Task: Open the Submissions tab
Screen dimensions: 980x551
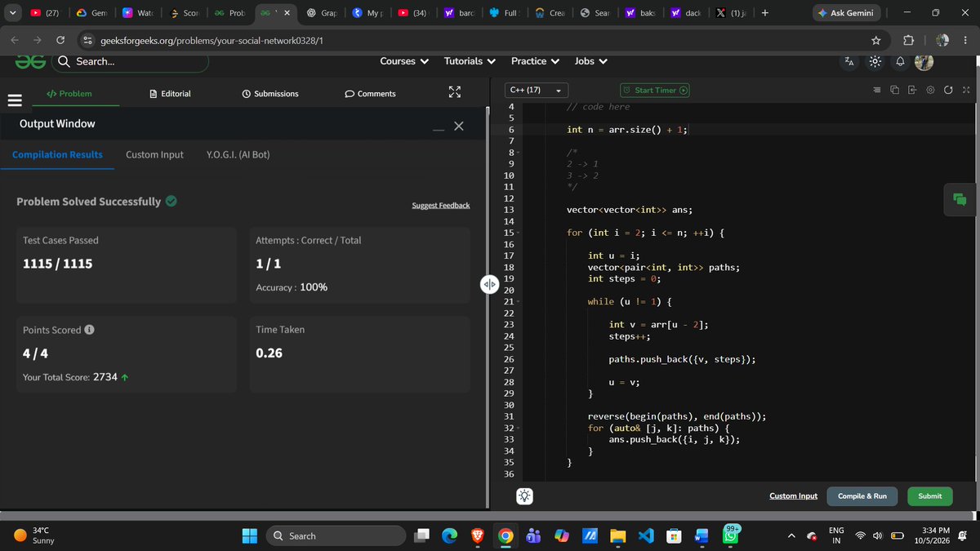Action: tap(270, 94)
